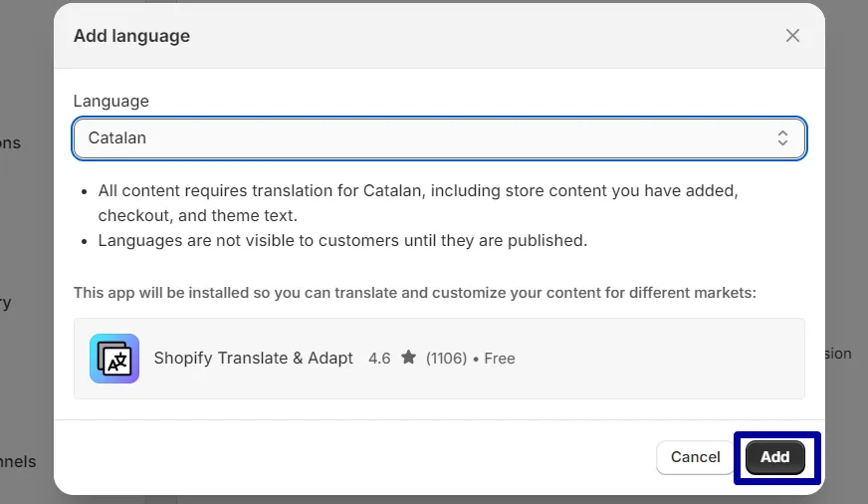
Task: Click the Add language dialog title
Action: coord(131,36)
